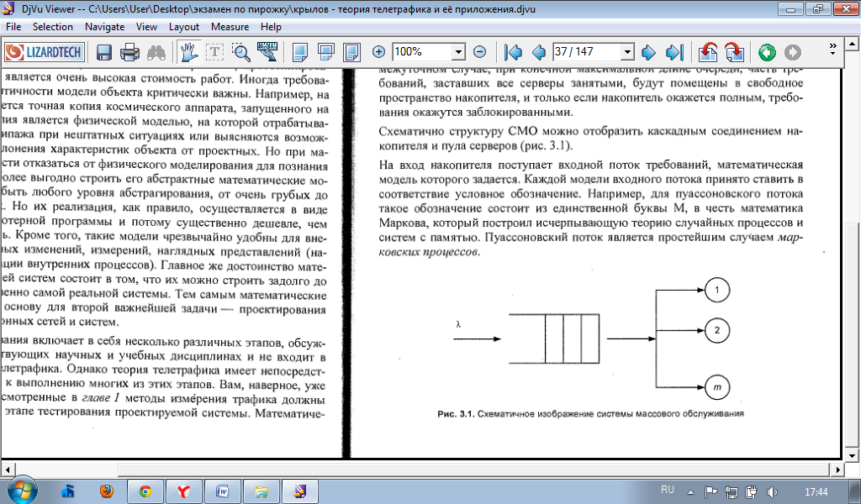Viewport: 861px width, 504px height.
Task: Click the figure caption 'Рис. 3.1.'
Action: pos(455,413)
